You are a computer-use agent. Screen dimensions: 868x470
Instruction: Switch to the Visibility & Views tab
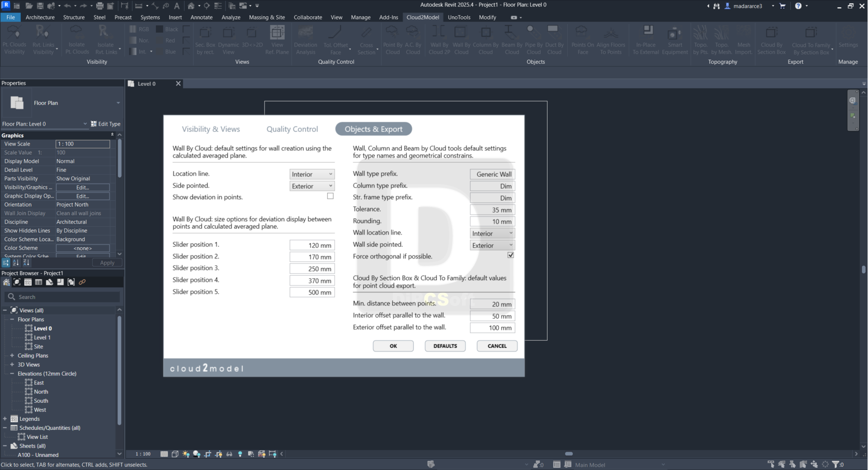click(211, 129)
